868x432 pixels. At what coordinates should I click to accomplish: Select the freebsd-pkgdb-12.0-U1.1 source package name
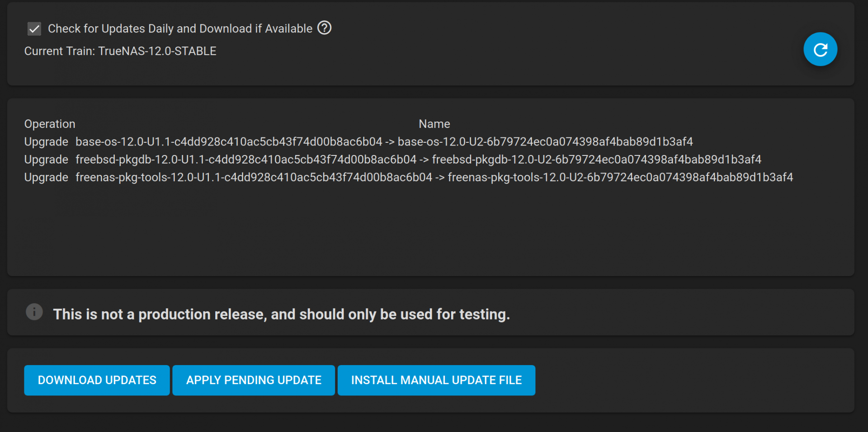[x=246, y=160]
